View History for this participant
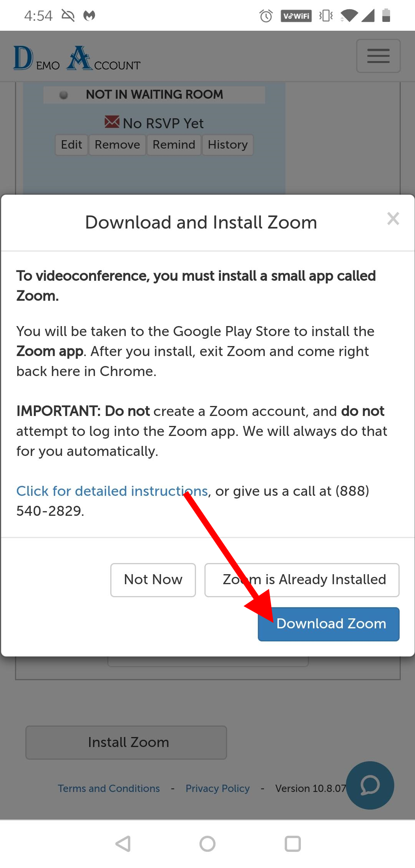The image size is (415, 868). tap(227, 145)
